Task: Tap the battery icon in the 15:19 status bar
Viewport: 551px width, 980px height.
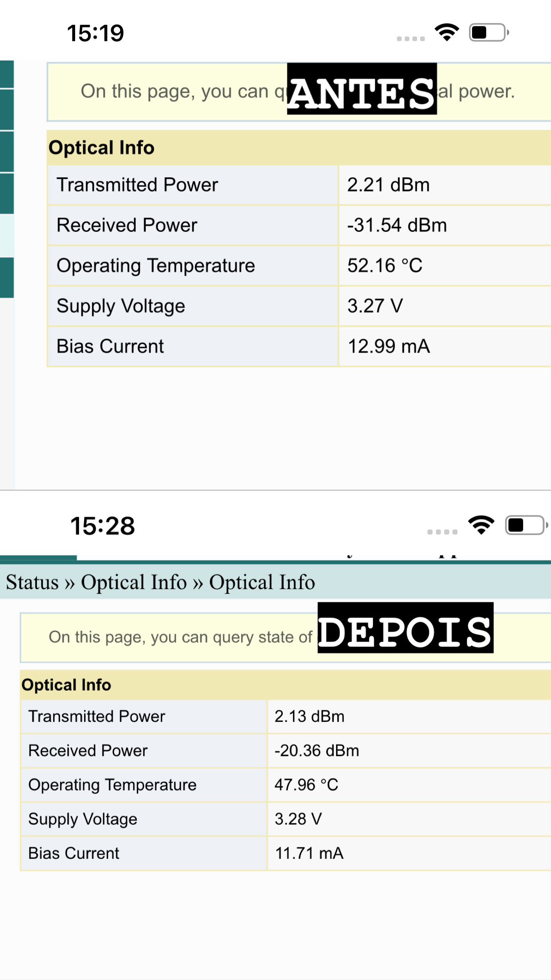Action: (x=488, y=33)
